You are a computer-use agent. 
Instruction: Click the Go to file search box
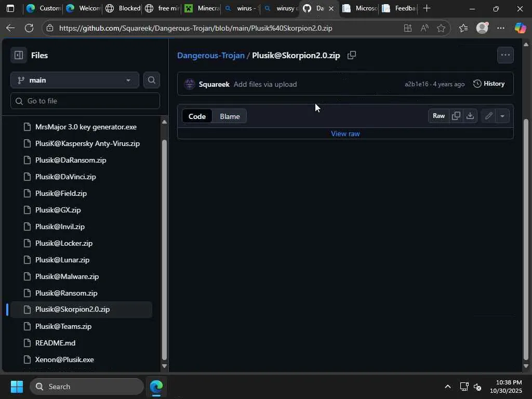coord(85,101)
